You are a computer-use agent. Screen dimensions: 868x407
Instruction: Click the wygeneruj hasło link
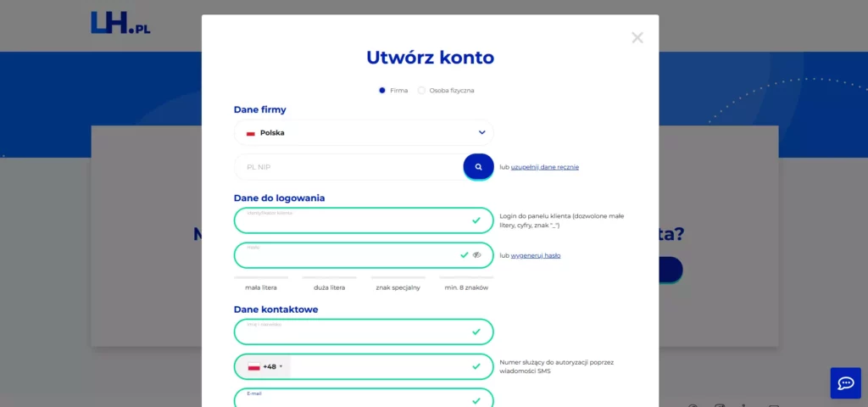coord(536,256)
